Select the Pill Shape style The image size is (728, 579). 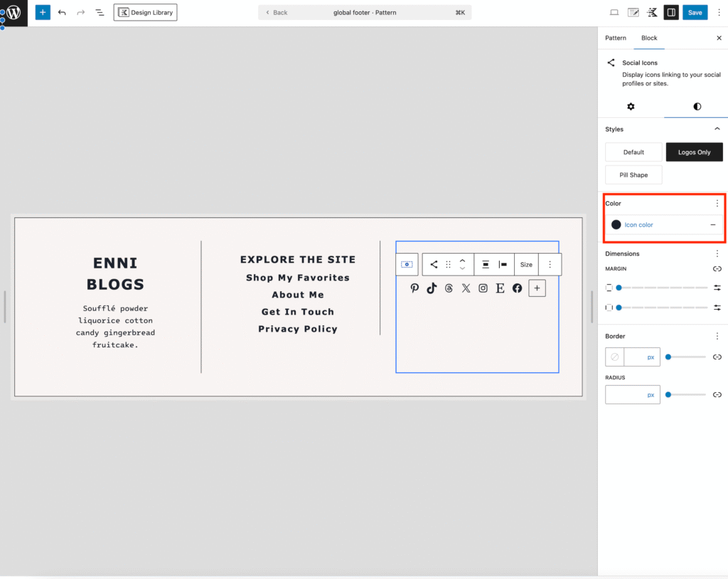click(x=633, y=175)
